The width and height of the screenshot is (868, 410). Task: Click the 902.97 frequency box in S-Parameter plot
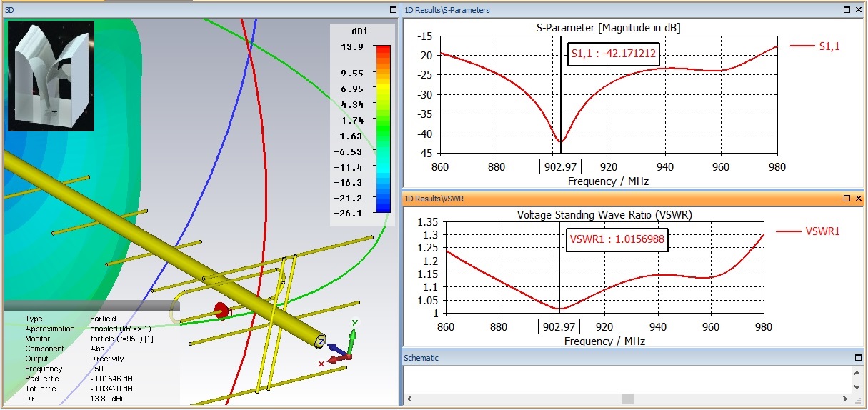point(560,166)
